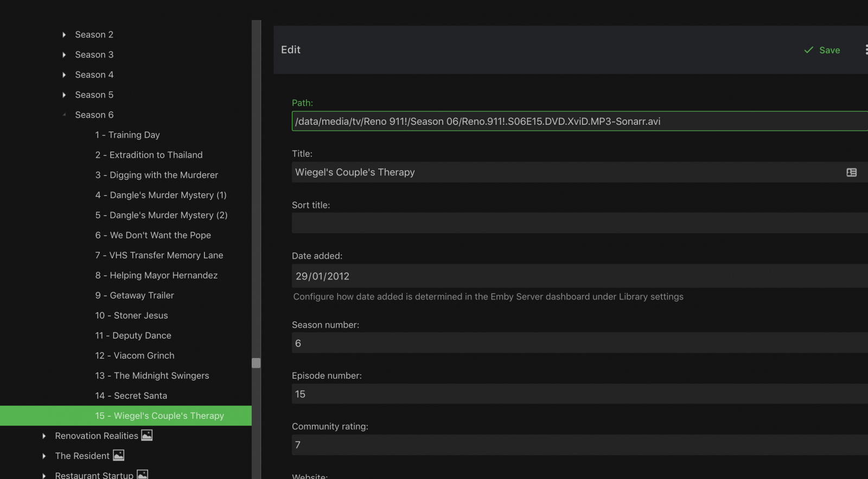This screenshot has width=868, height=479.
Task: Expand the Season 4 arrow
Action: (64, 75)
